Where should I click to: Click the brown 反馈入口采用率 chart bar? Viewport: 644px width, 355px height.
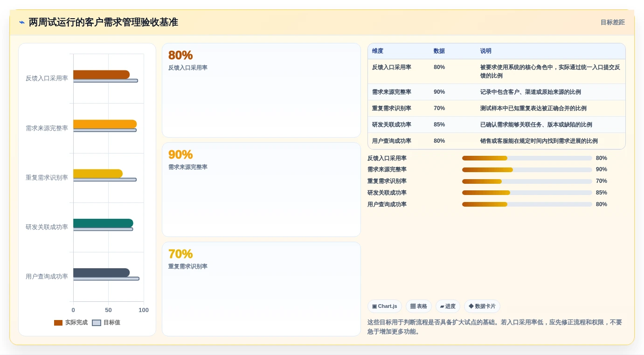[101, 75]
